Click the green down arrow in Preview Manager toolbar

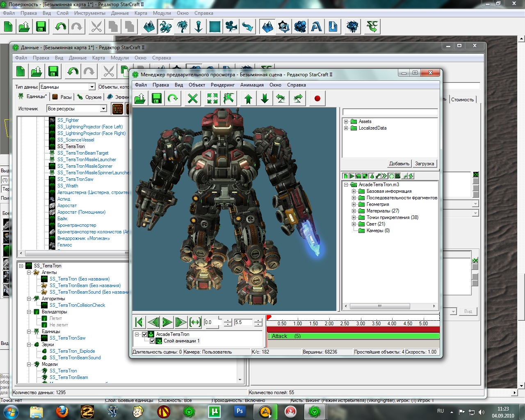coord(265,98)
